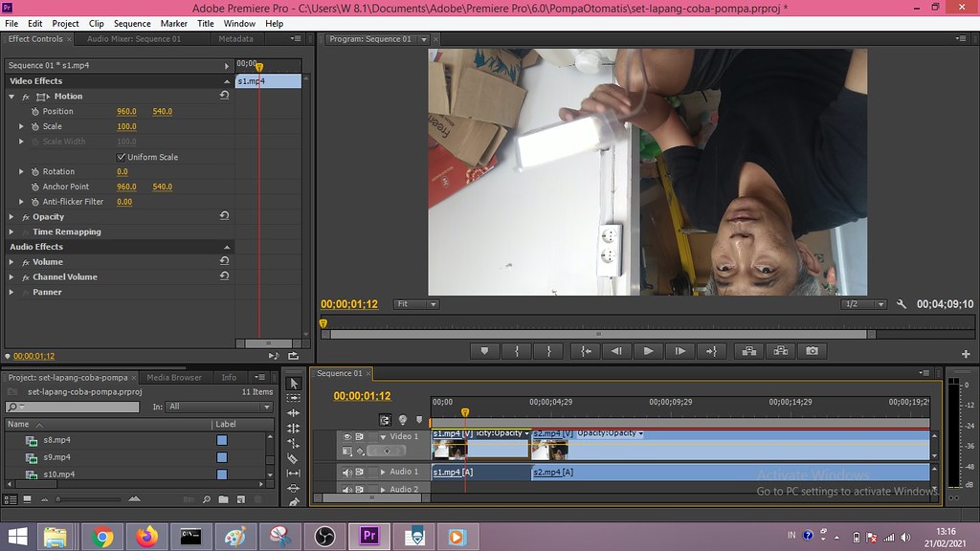Click the Button Editor plus icon
The image size is (980, 551).
click(966, 354)
